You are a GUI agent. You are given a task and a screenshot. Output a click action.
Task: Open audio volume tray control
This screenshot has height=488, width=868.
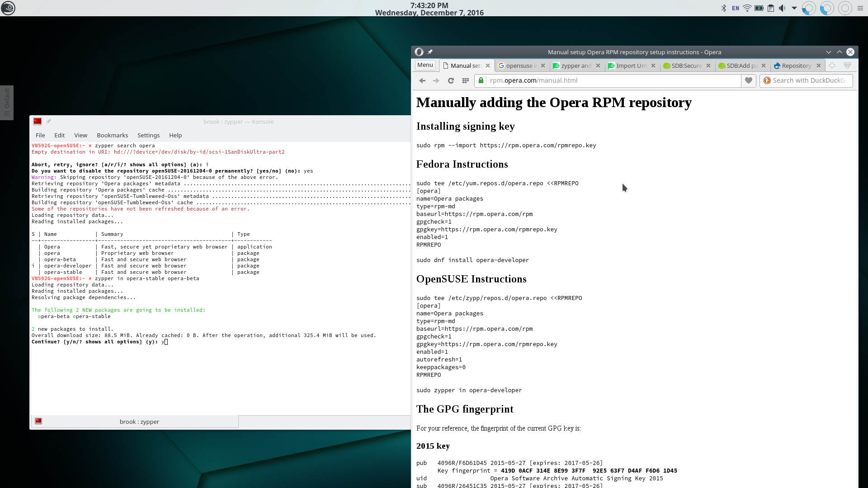pos(782,8)
